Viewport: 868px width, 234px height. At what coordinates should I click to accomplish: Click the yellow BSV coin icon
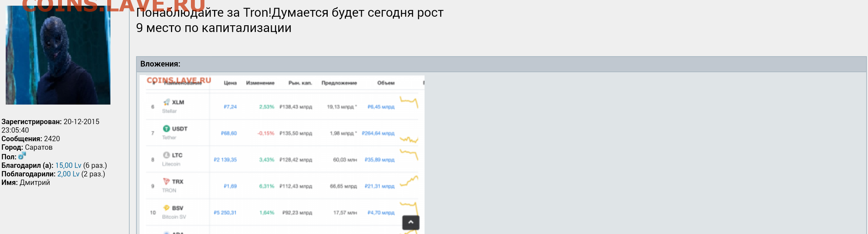pos(166,208)
